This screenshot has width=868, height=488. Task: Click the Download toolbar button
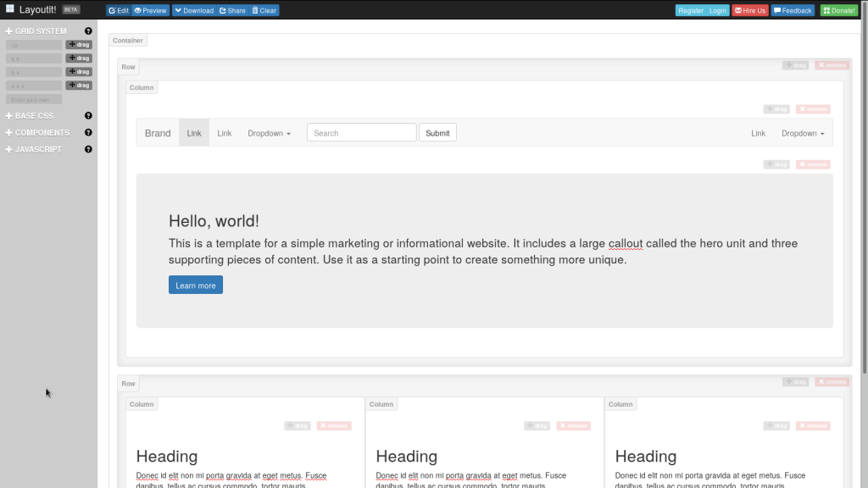194,11
